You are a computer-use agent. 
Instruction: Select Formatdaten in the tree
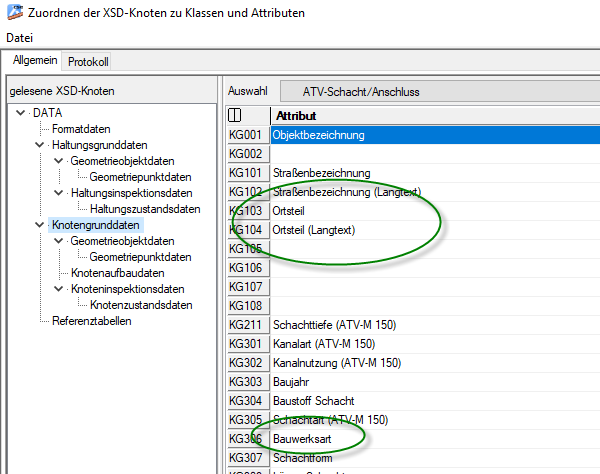click(80, 129)
